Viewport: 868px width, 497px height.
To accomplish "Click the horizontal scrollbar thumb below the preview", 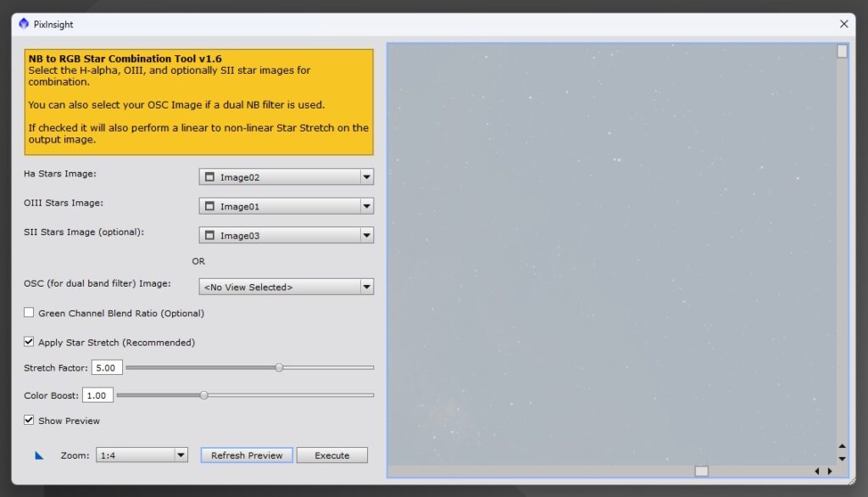I will 701,471.
